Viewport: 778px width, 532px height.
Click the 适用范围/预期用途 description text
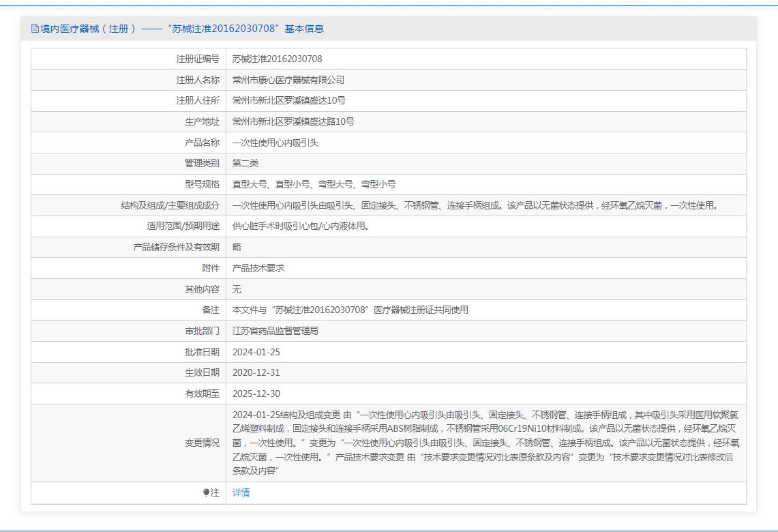pyautogui.click(x=300, y=226)
